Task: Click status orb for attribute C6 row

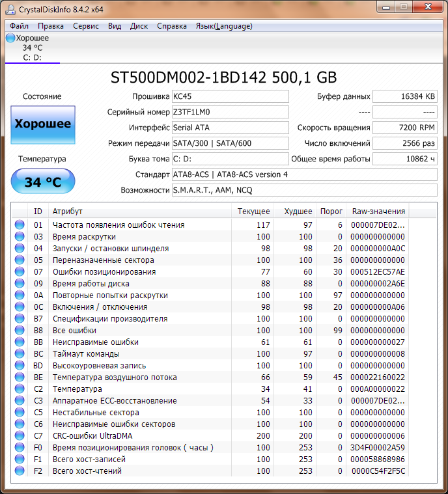Action: click(x=20, y=424)
